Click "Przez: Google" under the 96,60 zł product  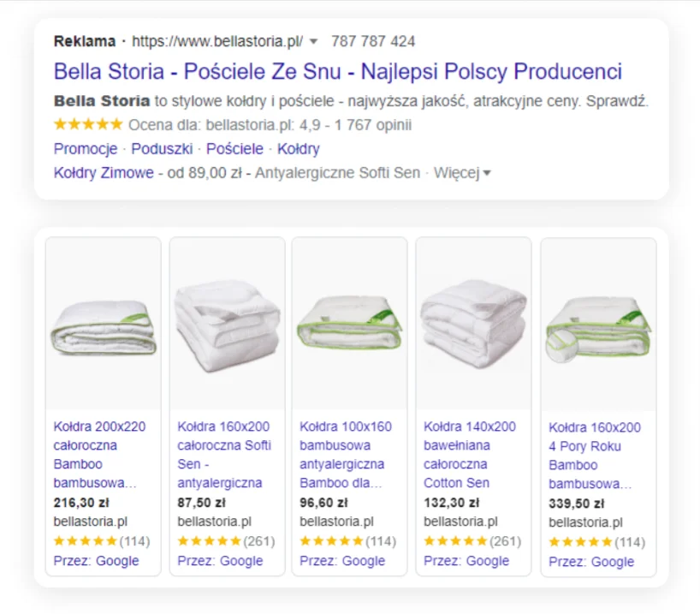[x=342, y=561]
